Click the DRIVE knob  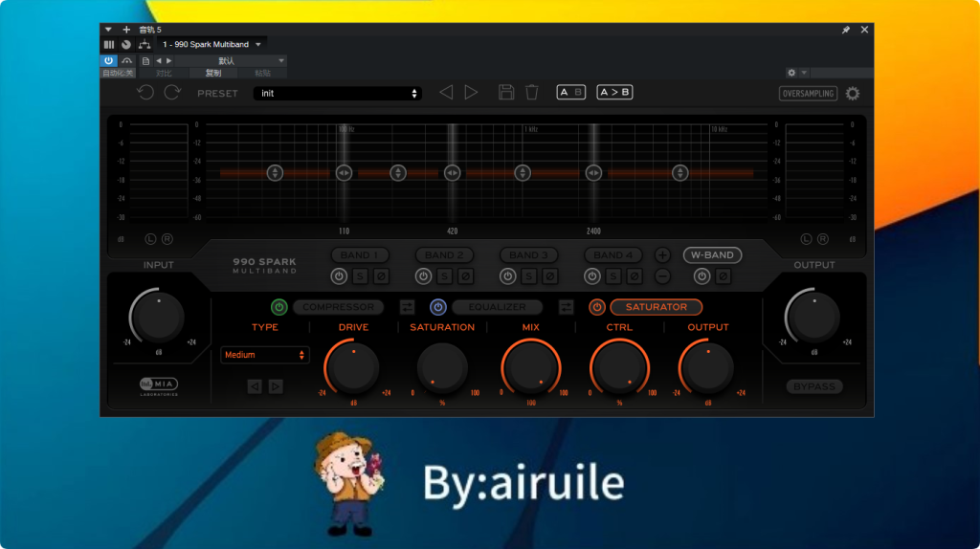pyautogui.click(x=353, y=367)
